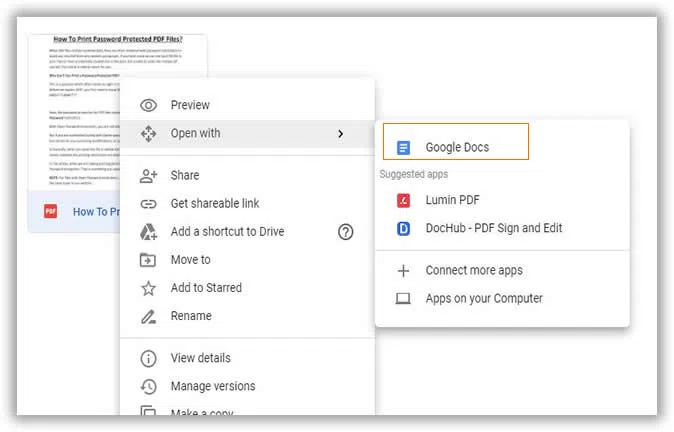Select Share in the context menu

click(x=247, y=175)
